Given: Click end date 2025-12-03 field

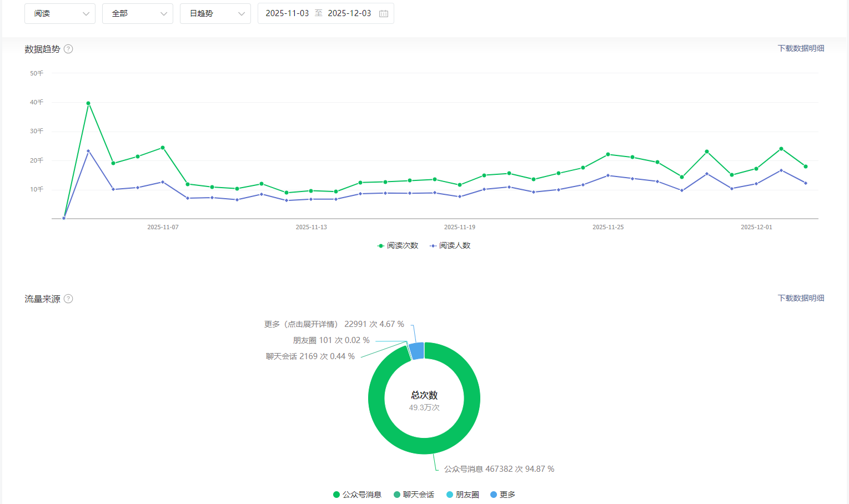Looking at the screenshot, I should 349,13.
